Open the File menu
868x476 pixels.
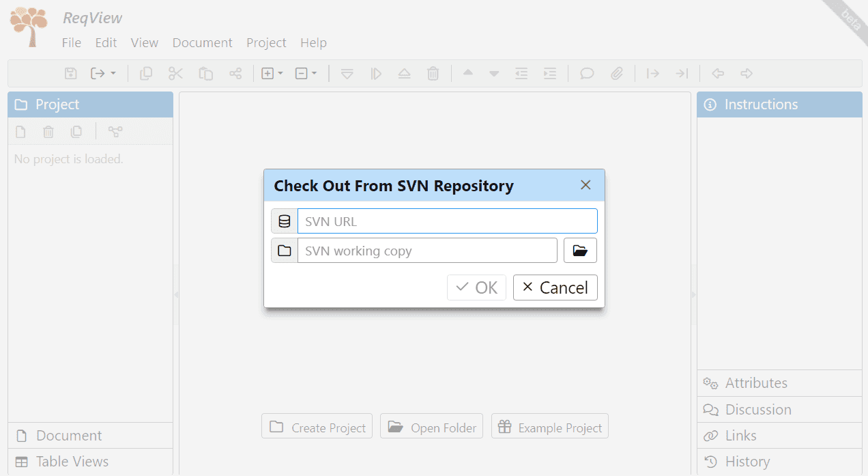(72, 42)
